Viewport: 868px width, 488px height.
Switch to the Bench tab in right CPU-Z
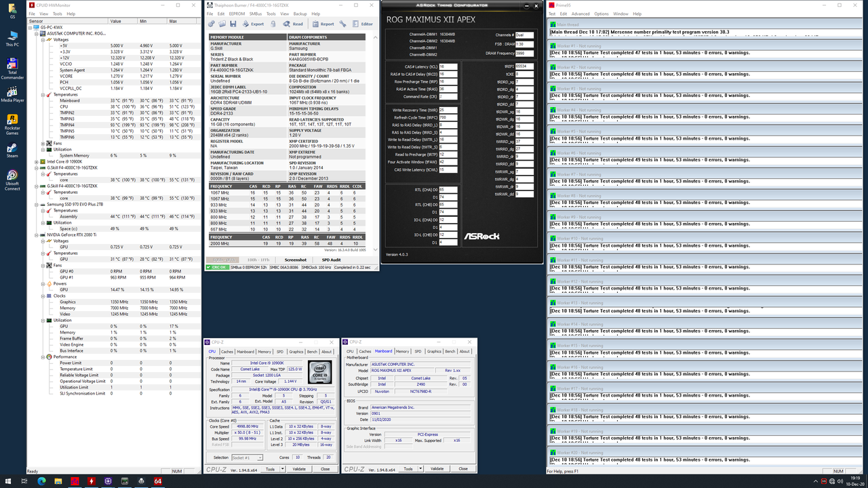pyautogui.click(x=450, y=351)
